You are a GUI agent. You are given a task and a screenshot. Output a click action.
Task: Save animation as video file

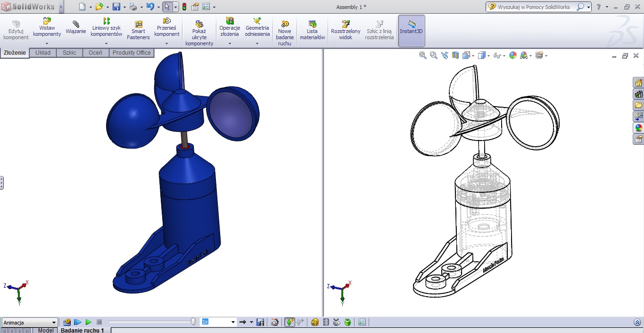coord(260,322)
